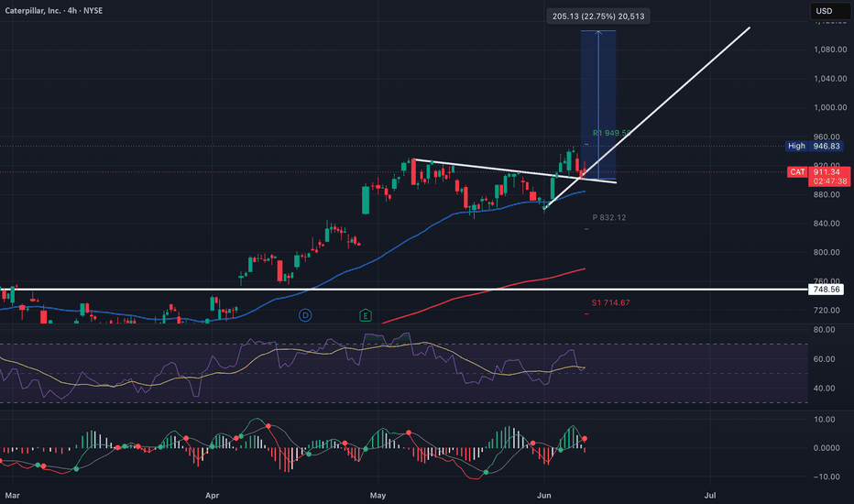Open the USD currency selector
Viewport: 854px width, 504px height.
830,11
